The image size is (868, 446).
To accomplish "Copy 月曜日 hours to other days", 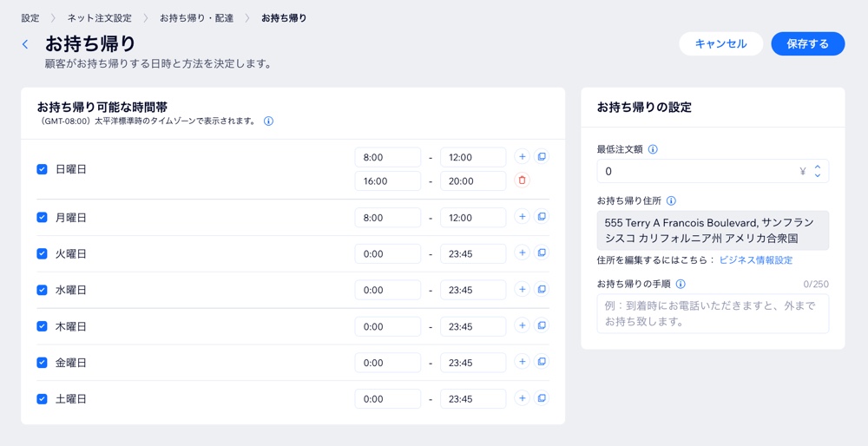I will [x=542, y=217].
